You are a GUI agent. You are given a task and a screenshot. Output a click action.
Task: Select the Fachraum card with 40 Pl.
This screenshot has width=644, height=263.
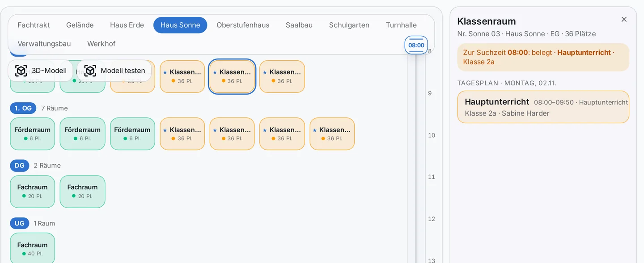(x=33, y=248)
